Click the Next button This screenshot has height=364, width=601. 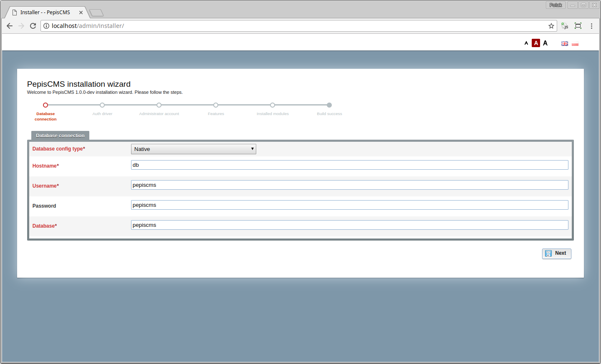coord(557,254)
